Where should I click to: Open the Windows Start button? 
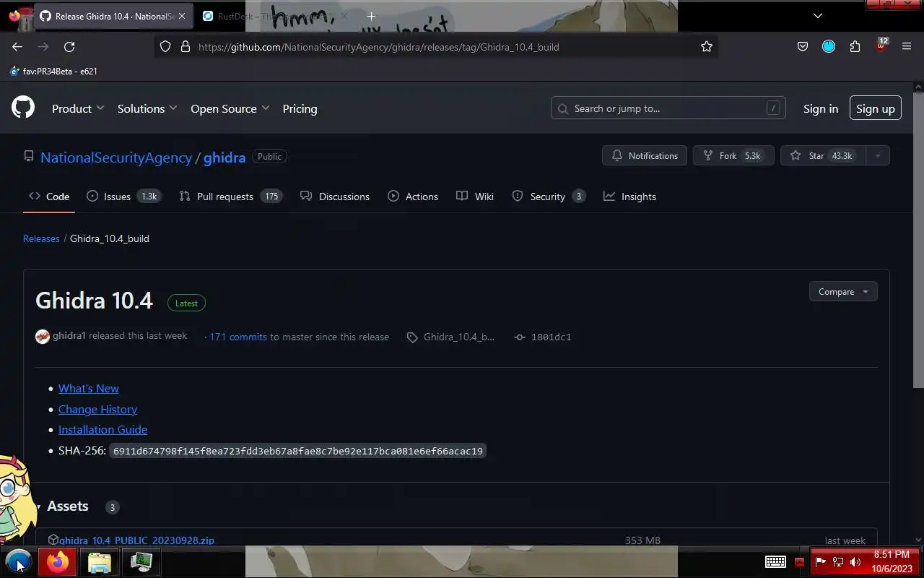click(x=19, y=561)
